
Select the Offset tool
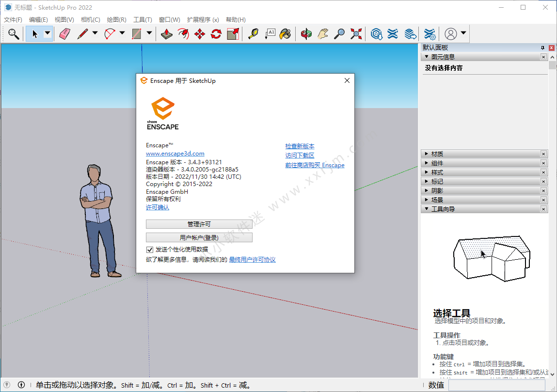click(183, 34)
